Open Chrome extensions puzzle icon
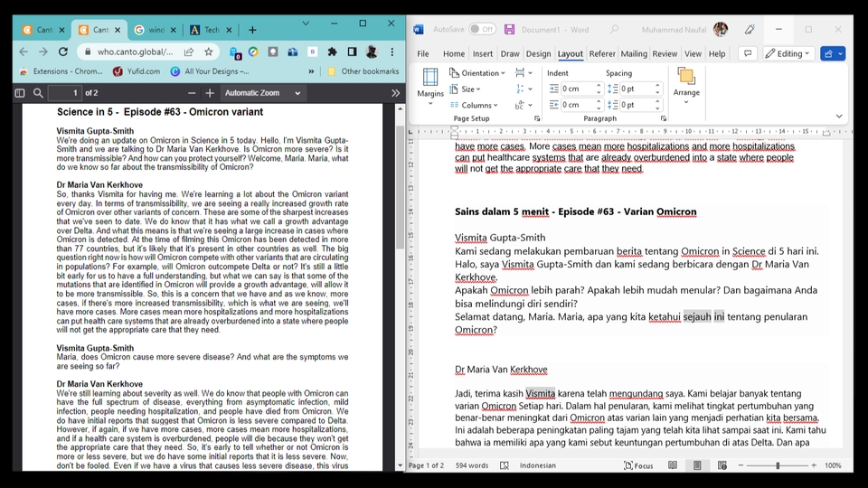 [x=332, y=52]
